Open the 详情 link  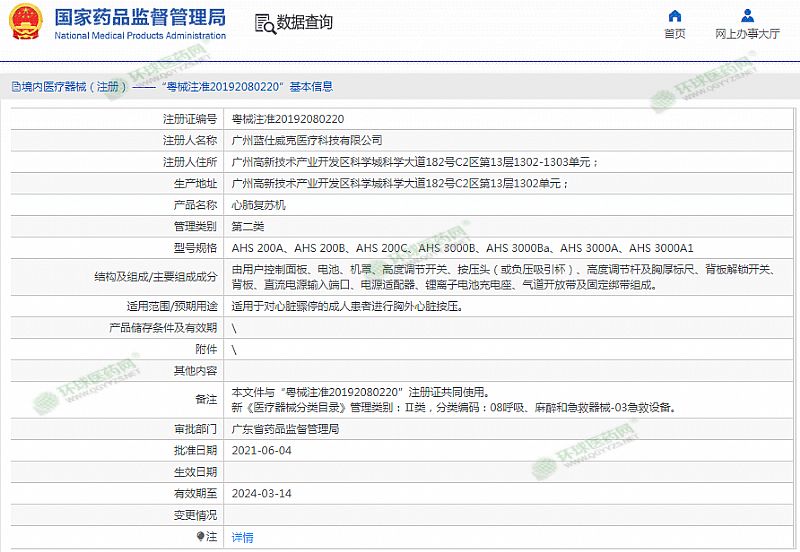[x=243, y=537]
